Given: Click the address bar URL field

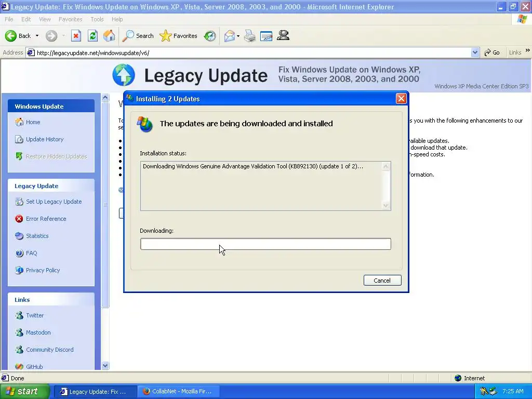Looking at the screenshot, I should pyautogui.click(x=253, y=53).
